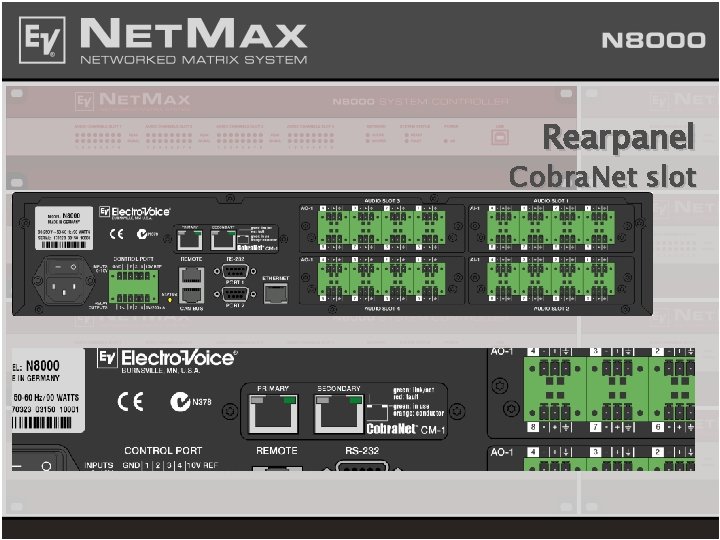This screenshot has width=720, height=540.
Task: Click the Audio Slot 1 label
Action: click(551, 201)
